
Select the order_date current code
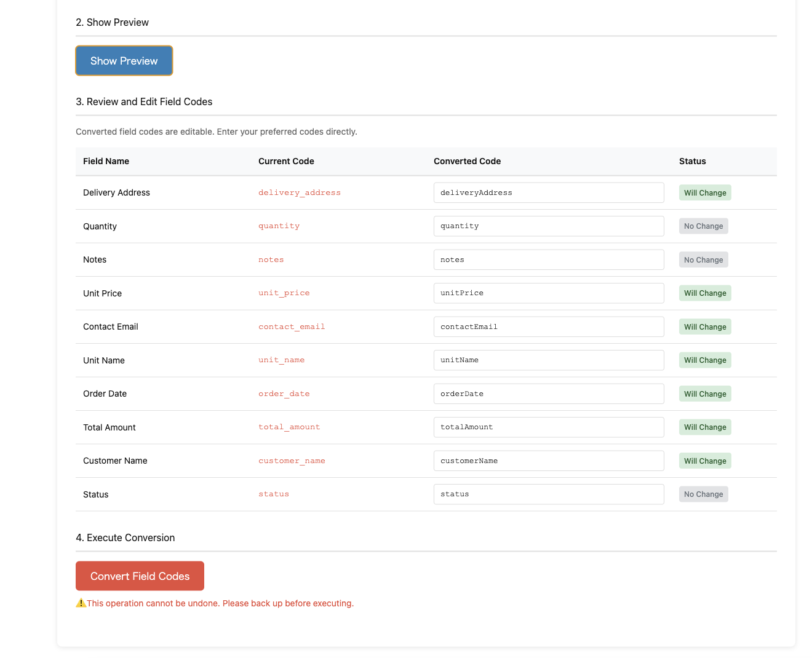284,394
